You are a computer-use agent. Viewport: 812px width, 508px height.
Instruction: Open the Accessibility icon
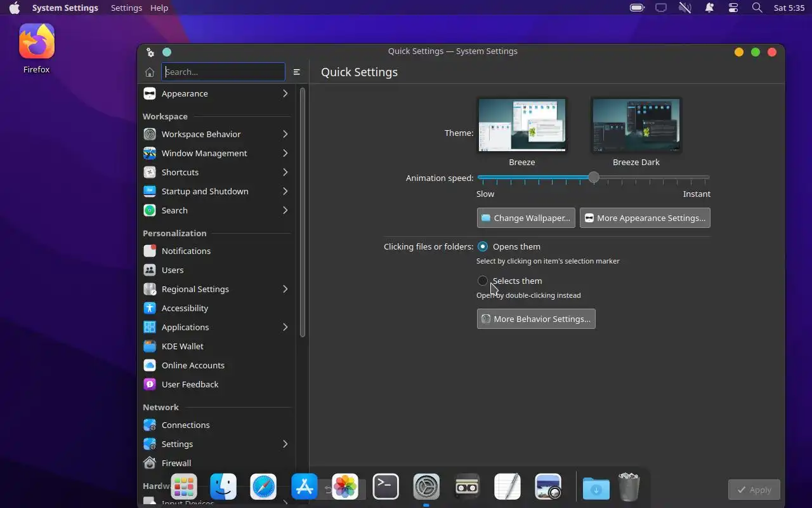click(150, 308)
